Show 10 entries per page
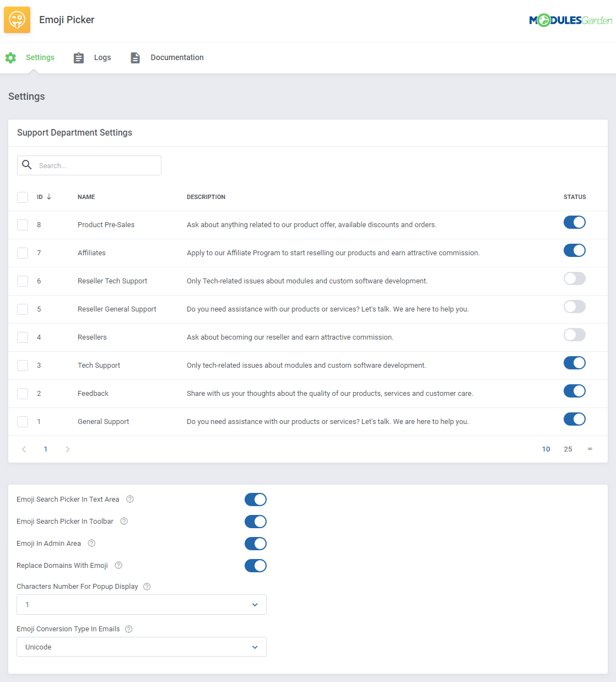 pyautogui.click(x=546, y=449)
